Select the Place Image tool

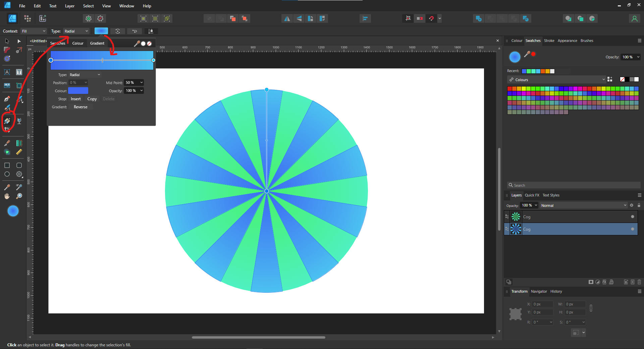(7, 85)
